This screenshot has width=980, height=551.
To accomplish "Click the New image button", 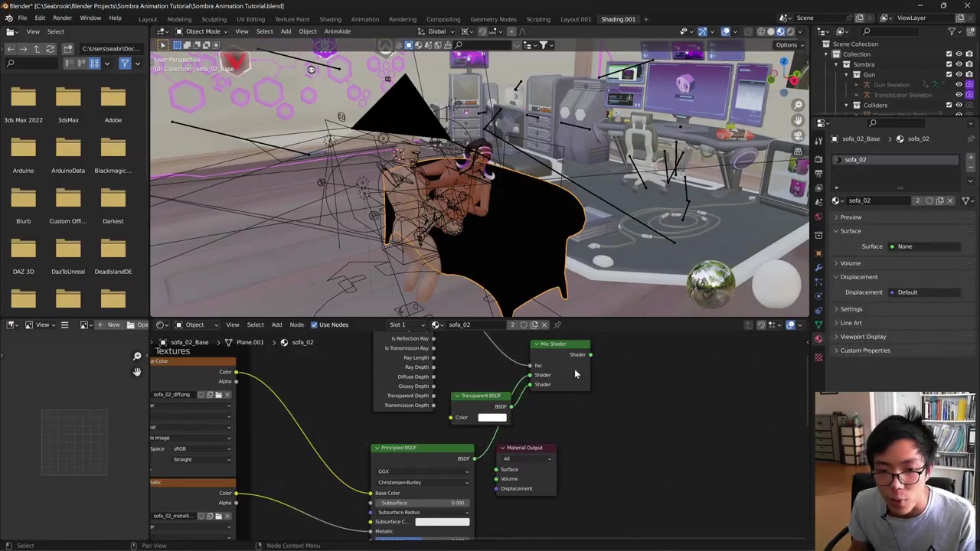I will [x=108, y=324].
